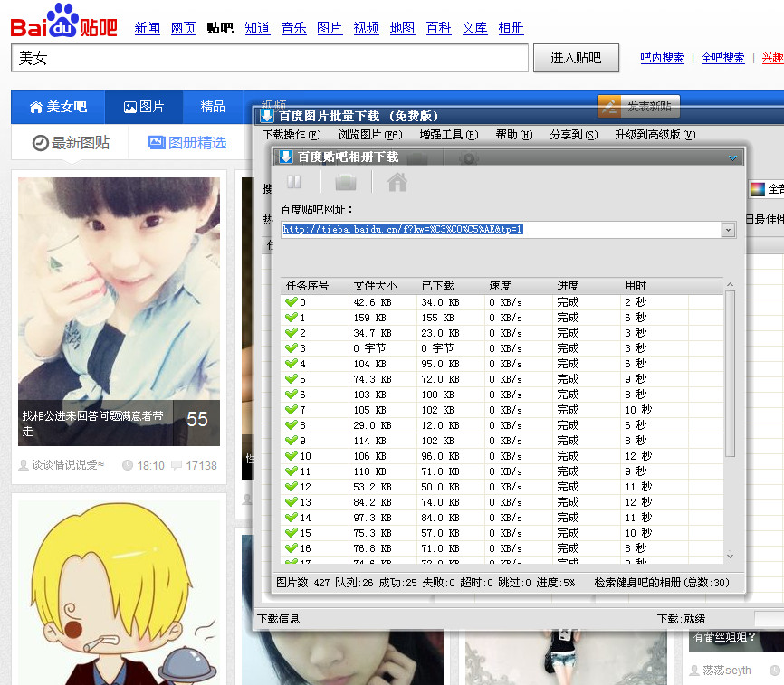Open the 最新图贴 tab
Viewport: 784px width, 685px height.
coord(71,142)
